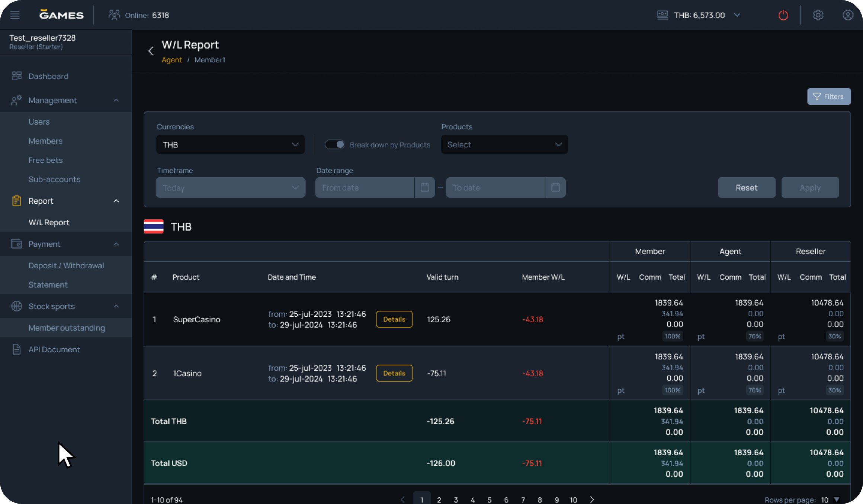The width and height of the screenshot is (863, 504).
Task: Go to Deposit / Withdrawal page
Action: coord(66,265)
